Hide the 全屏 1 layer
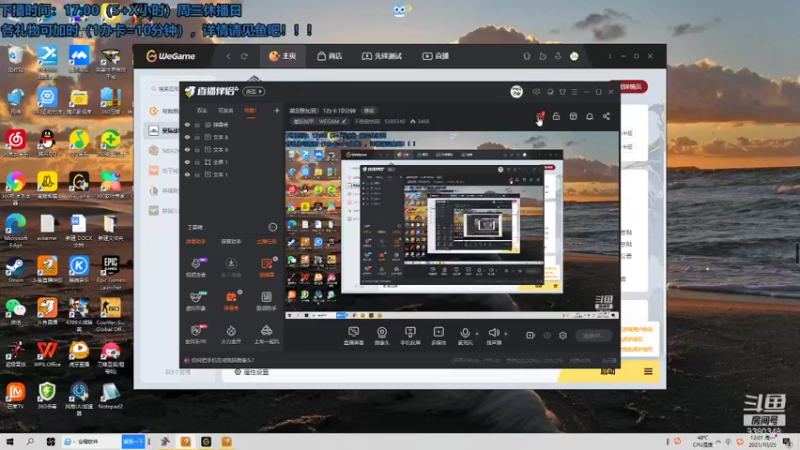The height and width of the screenshot is (450, 800). [187, 162]
